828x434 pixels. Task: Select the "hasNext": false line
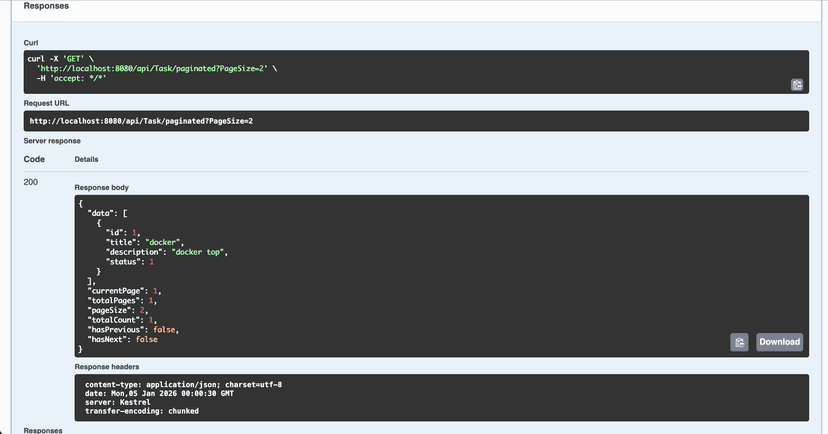[x=123, y=339]
